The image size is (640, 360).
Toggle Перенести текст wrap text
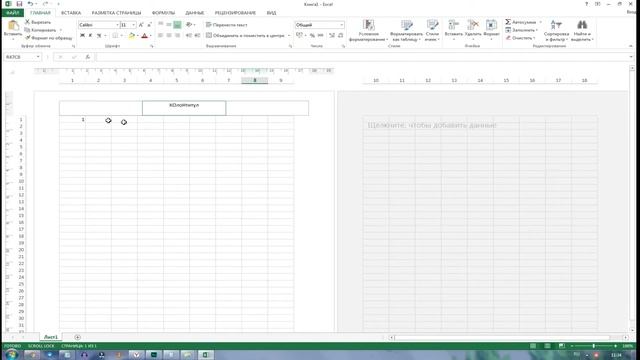point(227,25)
